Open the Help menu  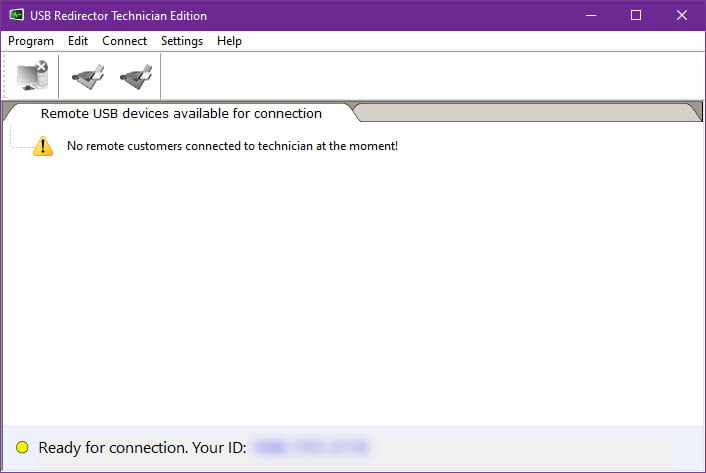click(x=229, y=41)
